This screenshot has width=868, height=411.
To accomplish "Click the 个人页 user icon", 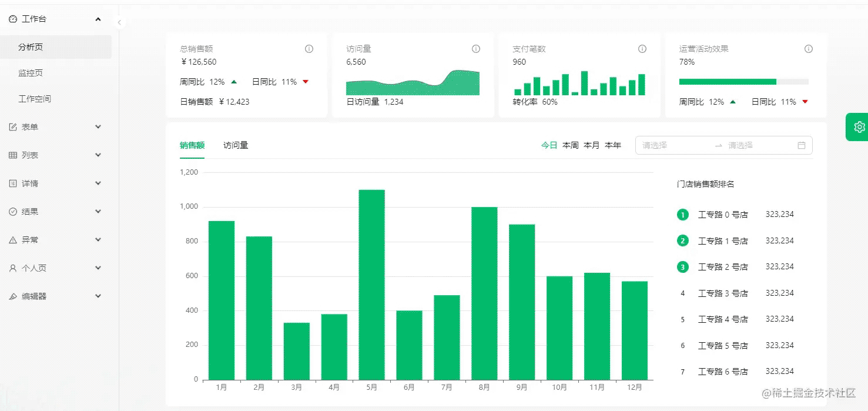I will coord(13,268).
